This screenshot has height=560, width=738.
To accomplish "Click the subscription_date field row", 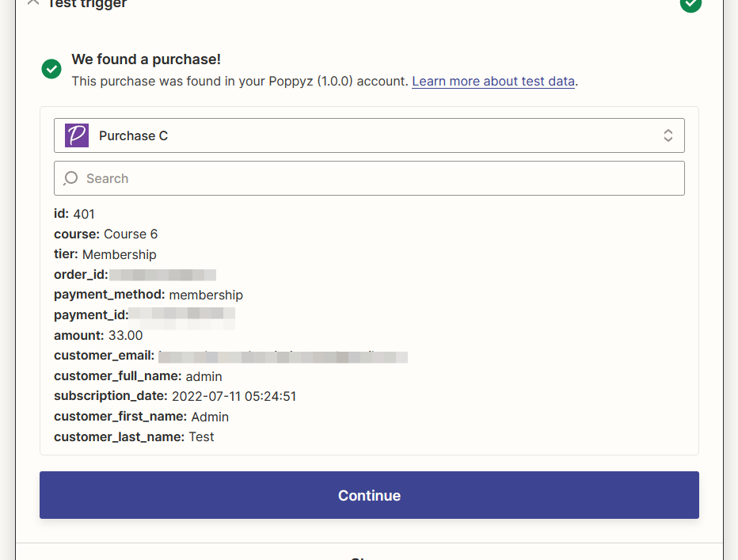I will click(175, 396).
